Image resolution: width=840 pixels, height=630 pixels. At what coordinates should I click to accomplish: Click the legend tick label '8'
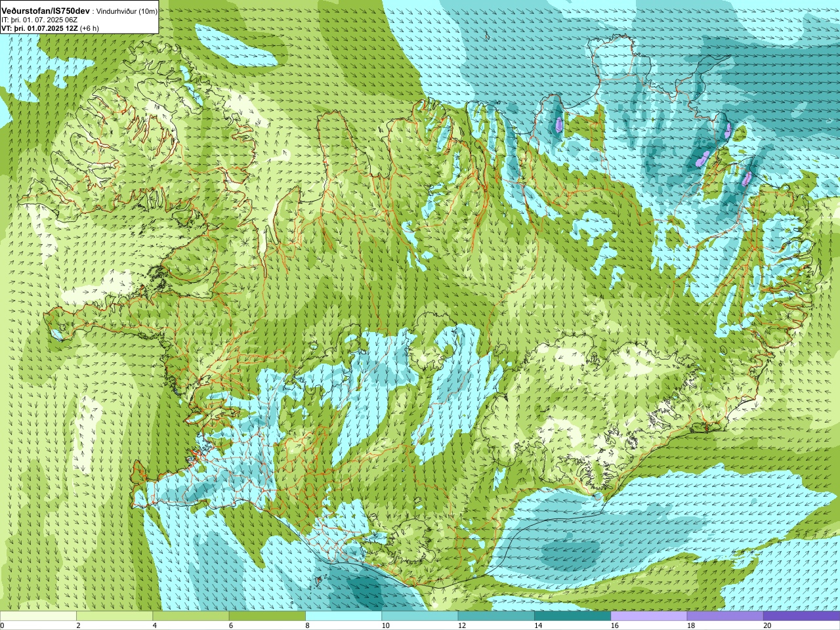click(x=307, y=625)
